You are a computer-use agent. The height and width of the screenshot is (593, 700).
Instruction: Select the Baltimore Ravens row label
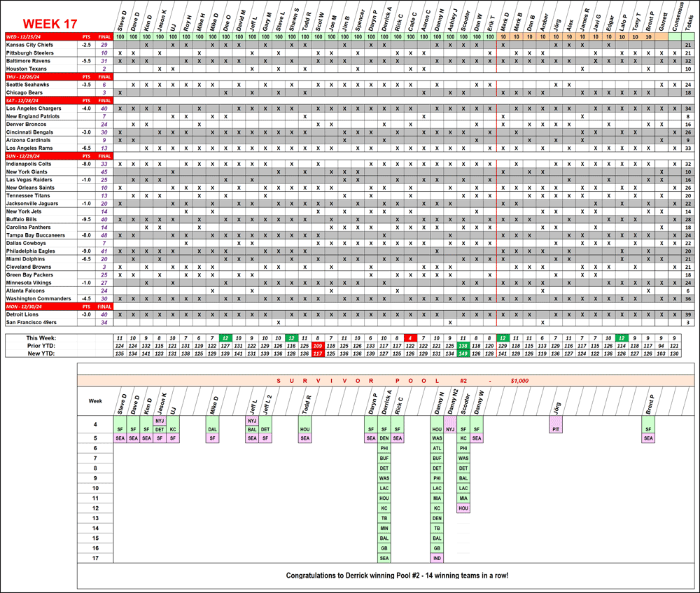click(28, 61)
